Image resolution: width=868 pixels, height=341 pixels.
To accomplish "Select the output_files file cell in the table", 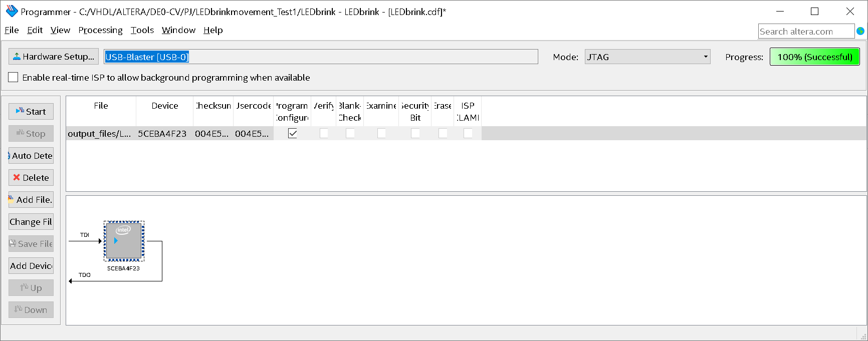I will point(101,133).
